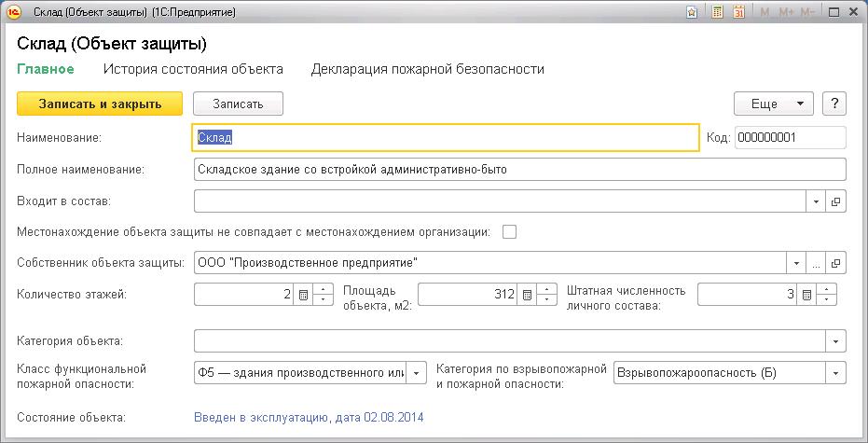Add this form to favorites via star icon
The height and width of the screenshot is (443, 868).
pyautogui.click(x=691, y=13)
